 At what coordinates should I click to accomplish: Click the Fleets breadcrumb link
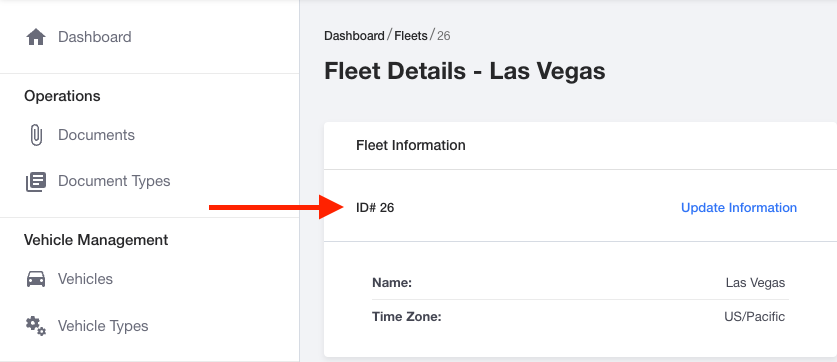411,36
